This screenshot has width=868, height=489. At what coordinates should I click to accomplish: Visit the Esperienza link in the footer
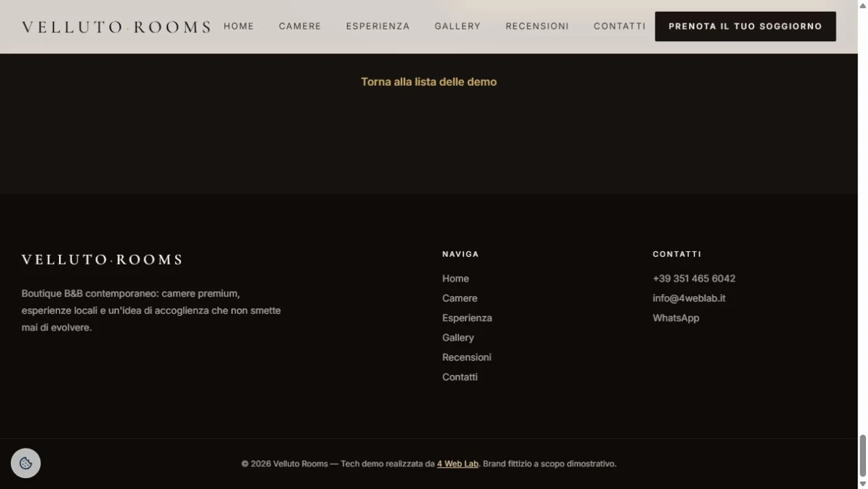coord(467,318)
